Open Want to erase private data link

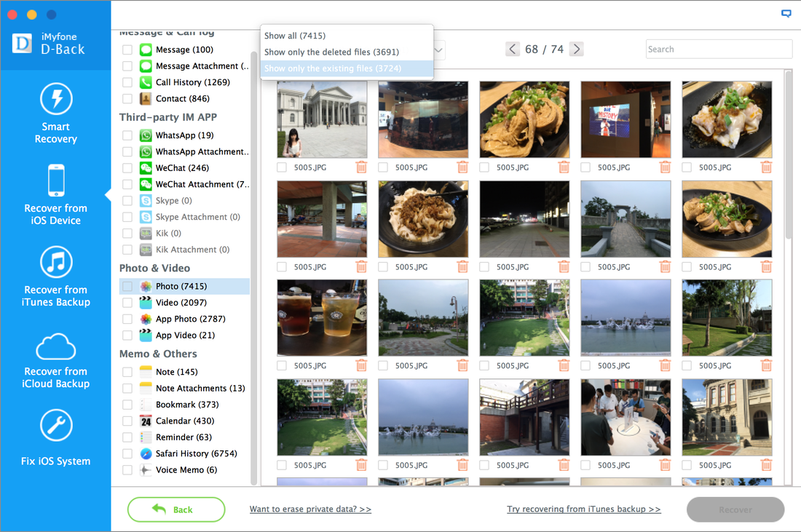310,509
